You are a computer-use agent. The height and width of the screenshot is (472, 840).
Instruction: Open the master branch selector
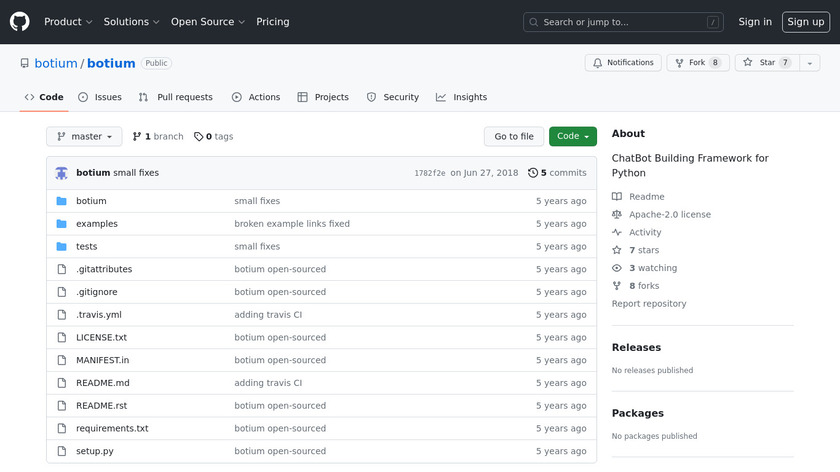click(x=84, y=137)
